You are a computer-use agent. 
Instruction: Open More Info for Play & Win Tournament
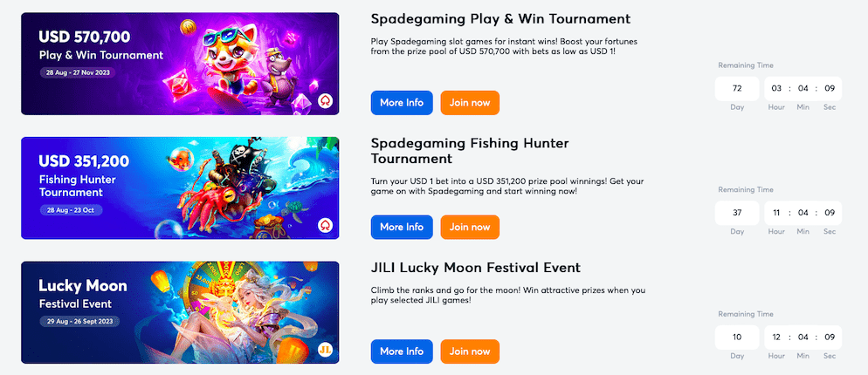pos(402,103)
